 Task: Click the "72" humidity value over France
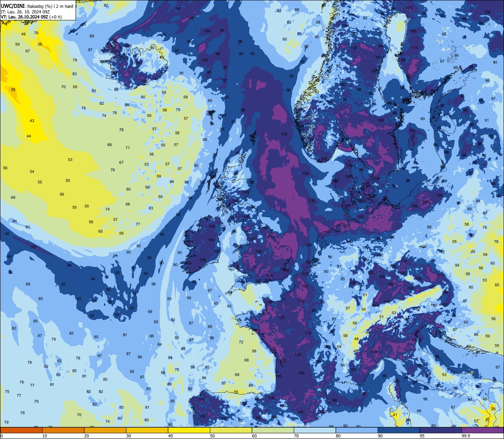point(241,342)
